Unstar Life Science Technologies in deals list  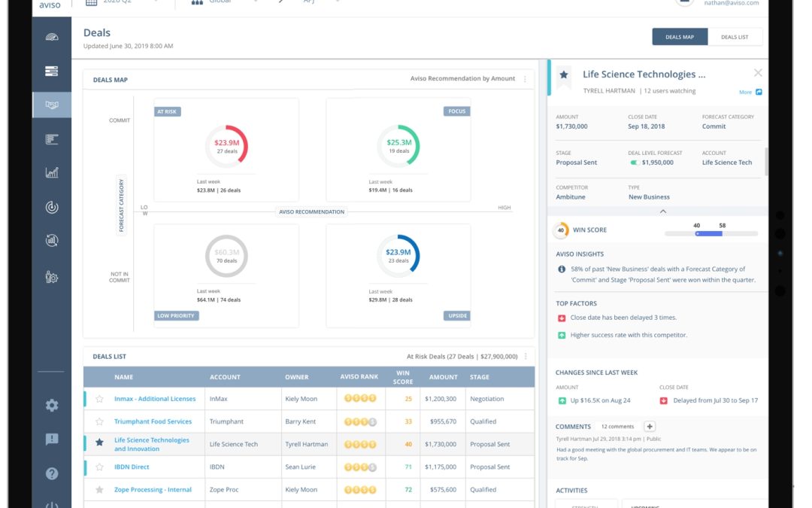(99, 443)
